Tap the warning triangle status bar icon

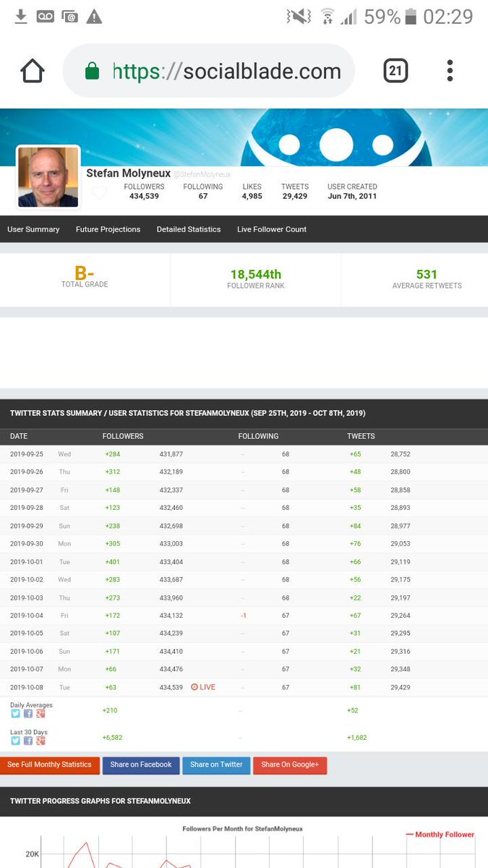pyautogui.click(x=94, y=16)
